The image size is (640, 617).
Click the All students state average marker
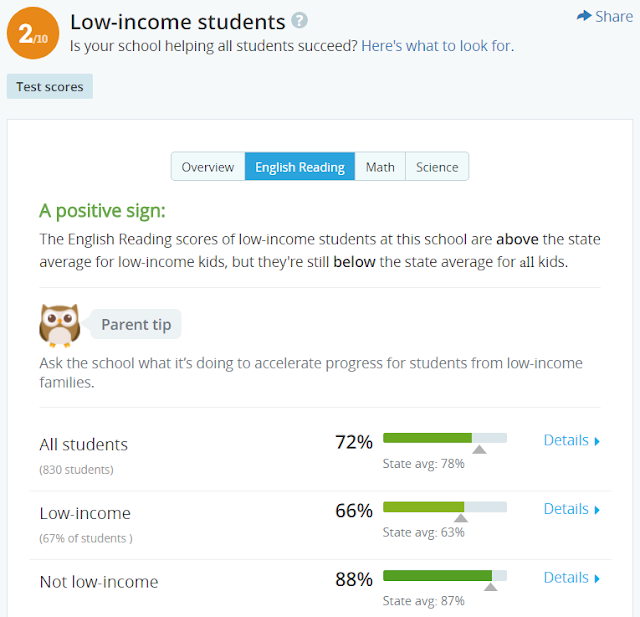point(479,449)
